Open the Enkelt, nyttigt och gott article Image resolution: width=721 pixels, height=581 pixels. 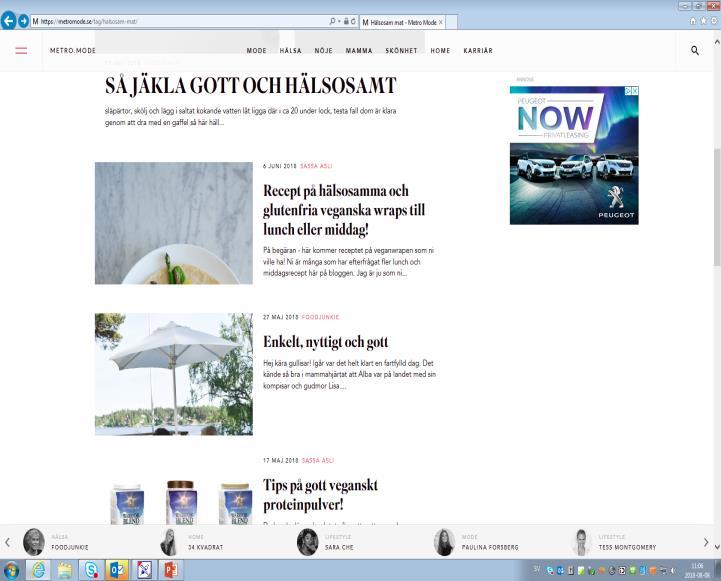326,342
